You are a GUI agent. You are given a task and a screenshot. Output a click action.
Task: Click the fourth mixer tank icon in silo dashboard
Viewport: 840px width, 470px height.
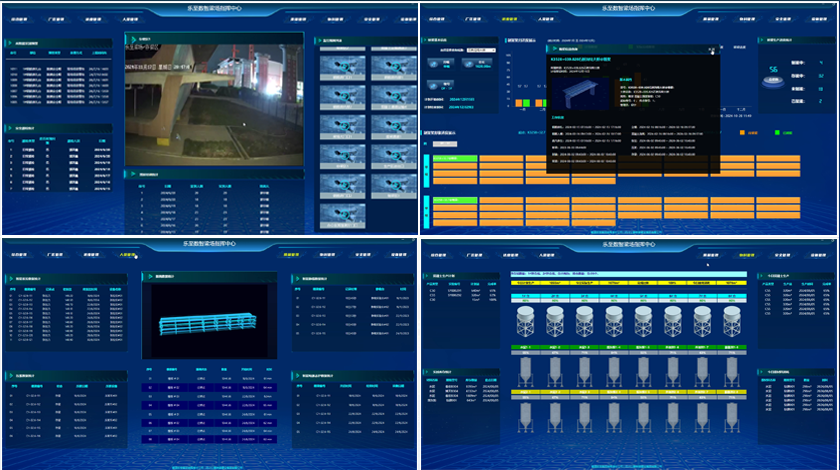tap(614, 321)
